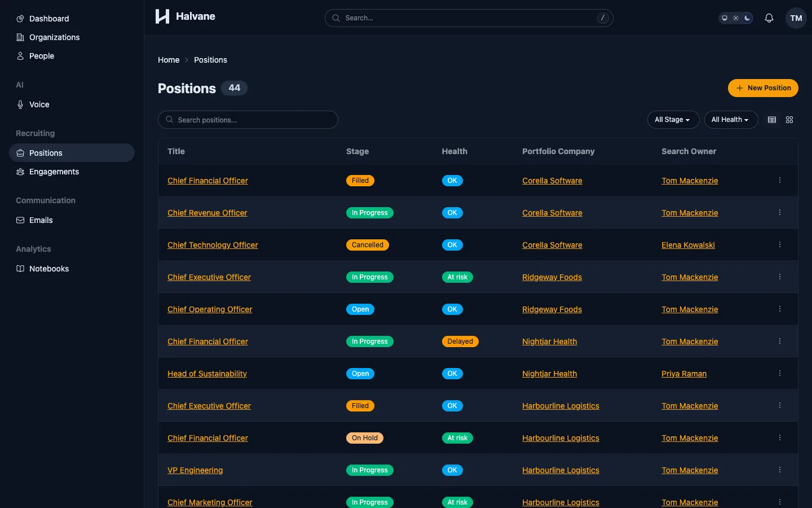The height and width of the screenshot is (508, 812).
Task: Click the 44 positions count badge
Action: (234, 88)
